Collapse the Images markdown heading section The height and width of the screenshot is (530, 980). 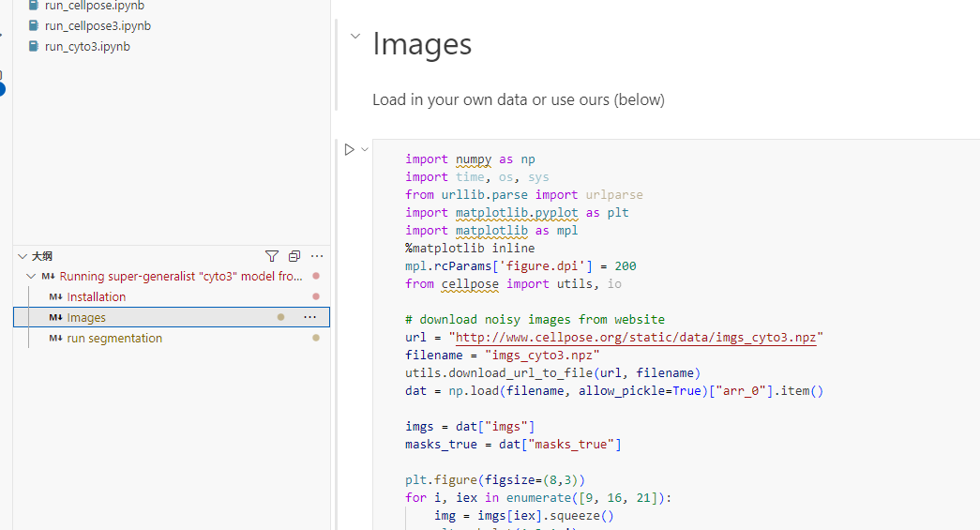pos(355,37)
